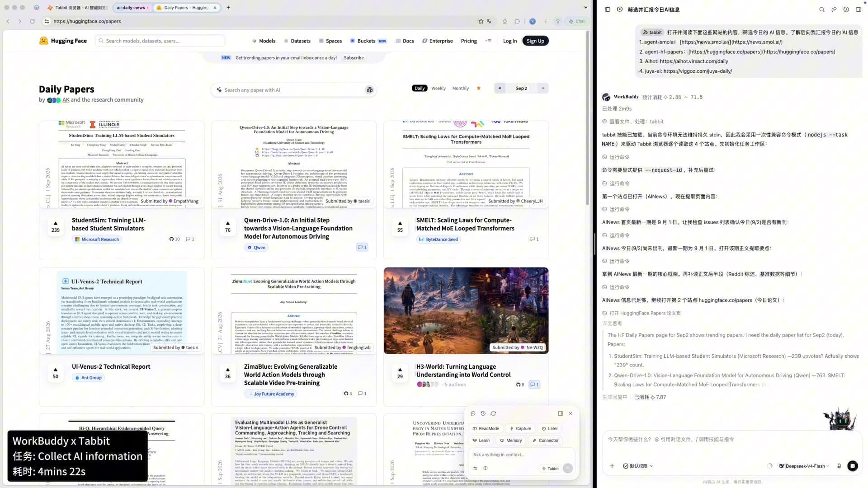The height and width of the screenshot is (488, 868).
Task: Start a new chat in Tabbit popup
Action: tap(473, 413)
